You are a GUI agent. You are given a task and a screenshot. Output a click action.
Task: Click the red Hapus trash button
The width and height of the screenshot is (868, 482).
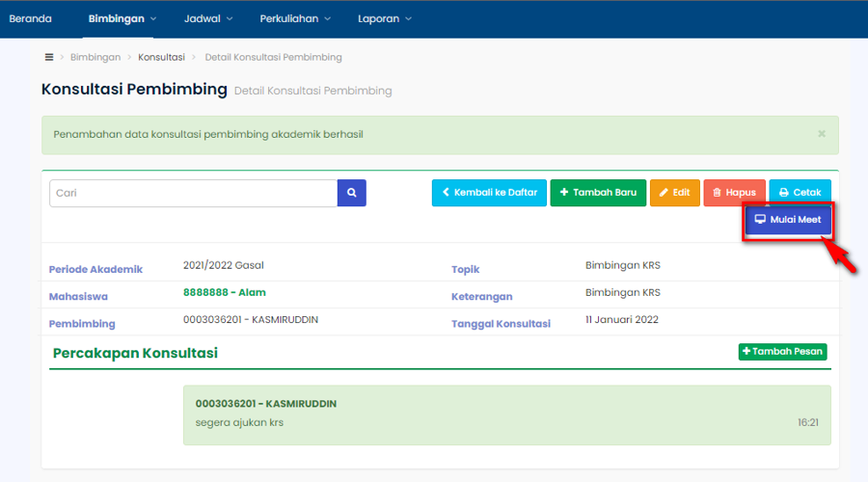734,193
